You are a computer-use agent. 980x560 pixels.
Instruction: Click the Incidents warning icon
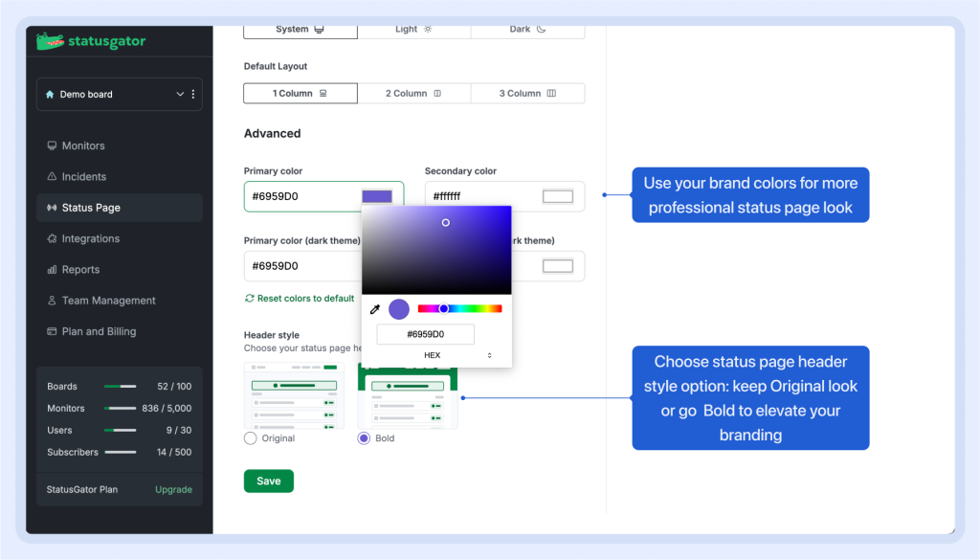52,177
